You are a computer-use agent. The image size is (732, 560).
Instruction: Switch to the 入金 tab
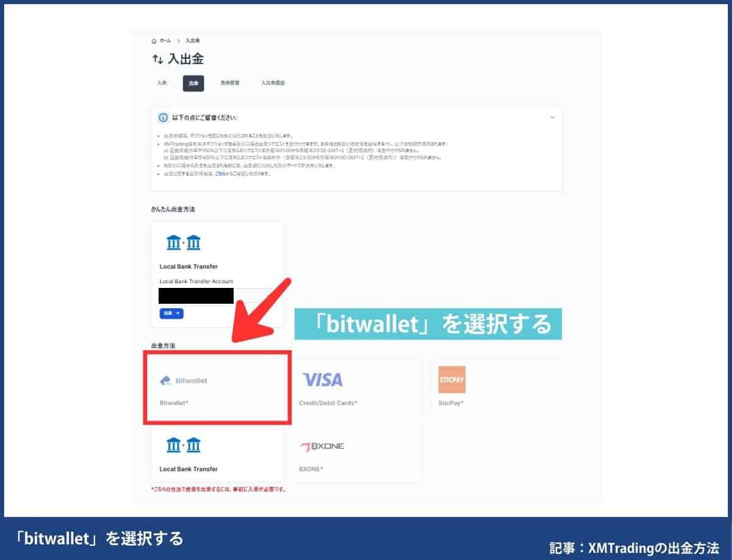(x=162, y=83)
